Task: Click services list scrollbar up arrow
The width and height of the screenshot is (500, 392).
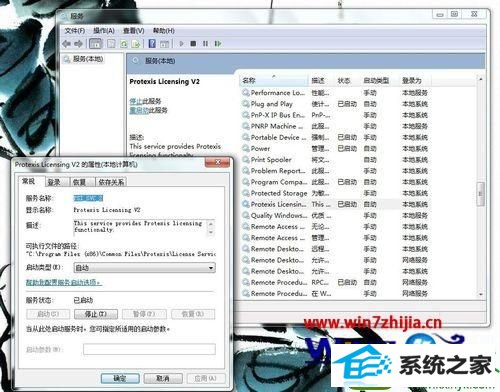Action: click(x=480, y=79)
